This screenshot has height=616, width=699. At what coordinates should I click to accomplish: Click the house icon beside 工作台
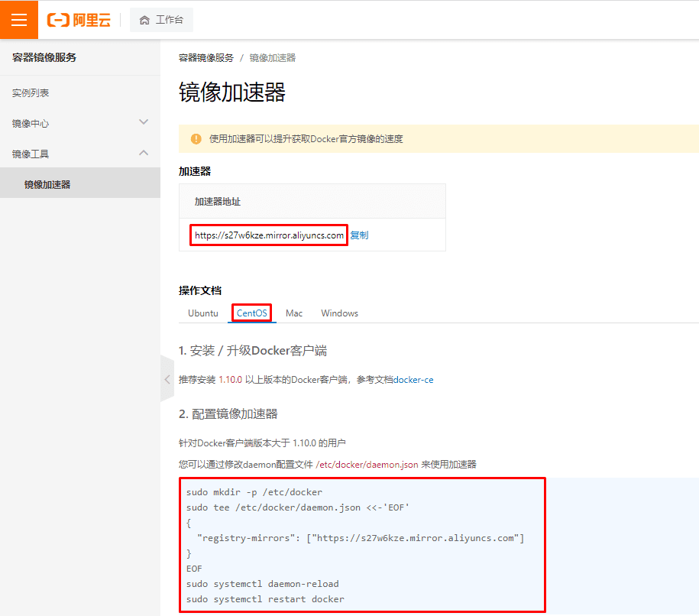(144, 20)
